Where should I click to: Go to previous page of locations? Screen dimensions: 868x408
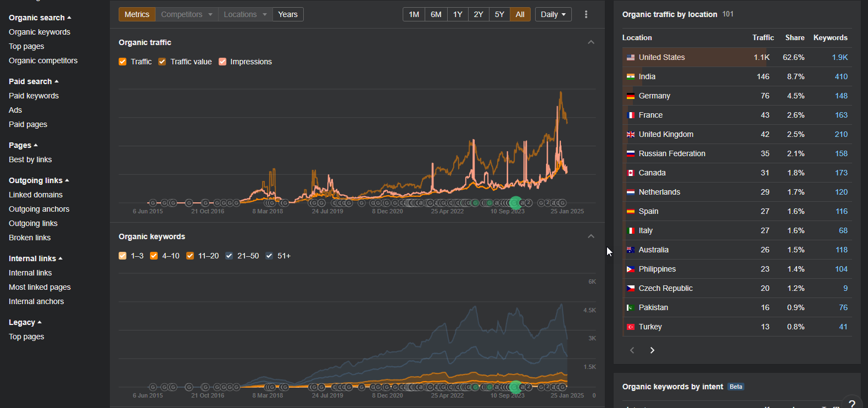pyautogui.click(x=632, y=350)
